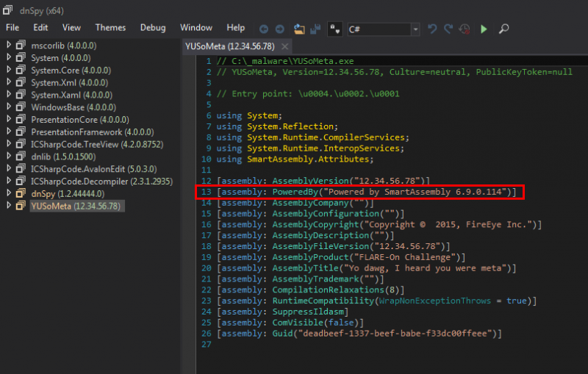The image size is (588, 374).
Task: Click the Navigate Forward arrow icon
Action: 280,29
